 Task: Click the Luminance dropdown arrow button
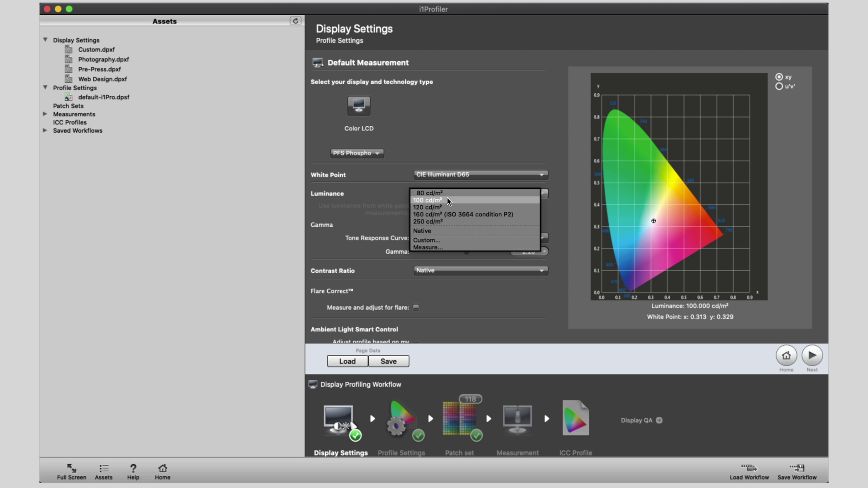tap(544, 193)
